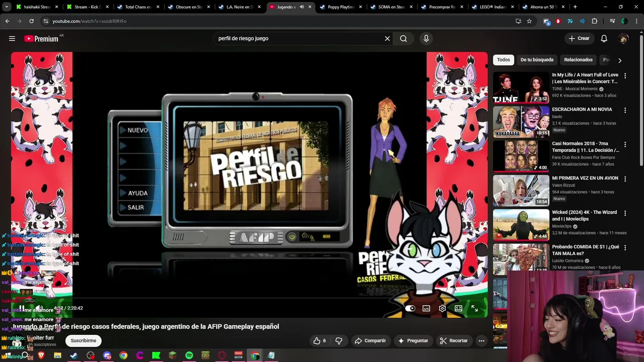
Task: Dislike the video with thumbs down
Action: point(339,340)
